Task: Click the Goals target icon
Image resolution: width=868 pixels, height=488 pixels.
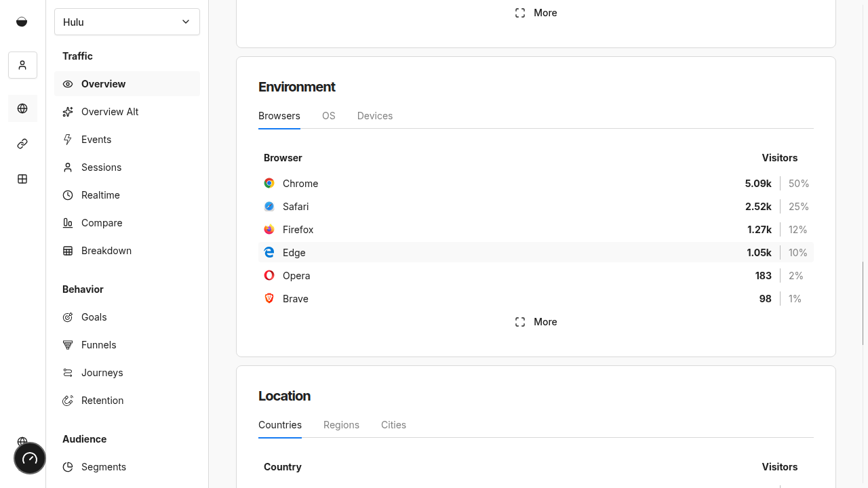Action: [68, 317]
